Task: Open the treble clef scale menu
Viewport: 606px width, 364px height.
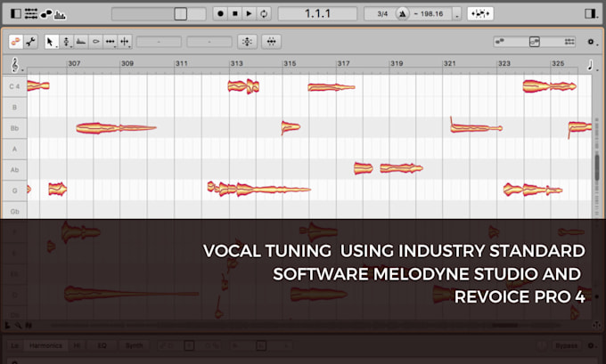Action: (15, 65)
